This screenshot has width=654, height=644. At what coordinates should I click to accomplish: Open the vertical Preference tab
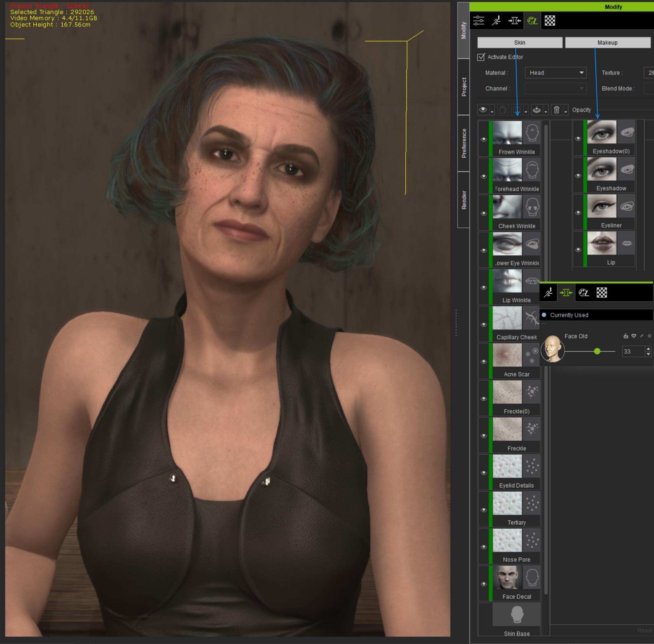pyautogui.click(x=464, y=143)
